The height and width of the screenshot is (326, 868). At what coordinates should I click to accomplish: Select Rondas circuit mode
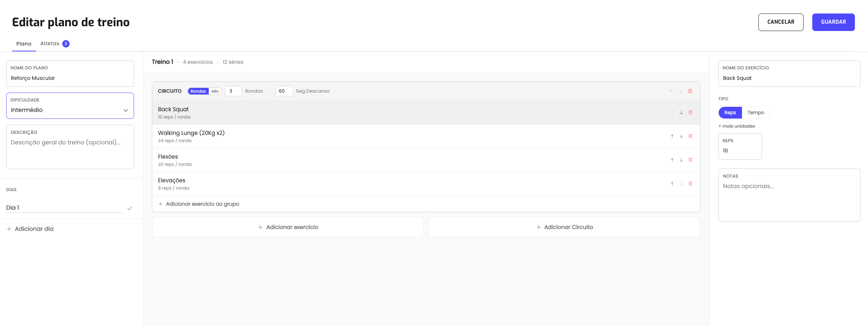(198, 91)
